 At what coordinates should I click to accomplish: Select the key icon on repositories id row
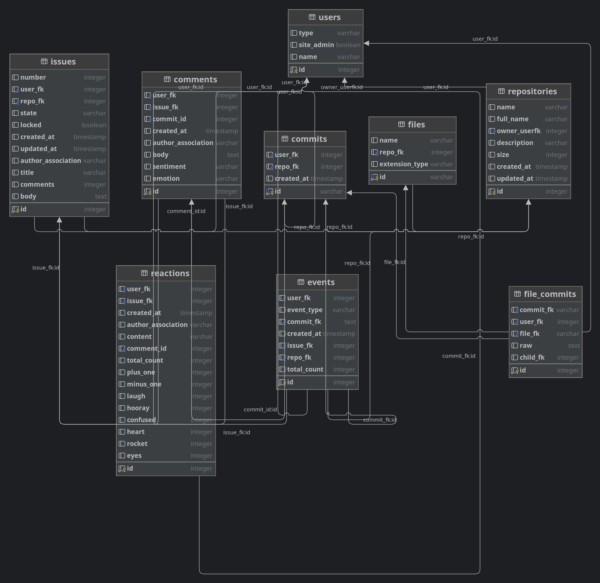(492, 191)
